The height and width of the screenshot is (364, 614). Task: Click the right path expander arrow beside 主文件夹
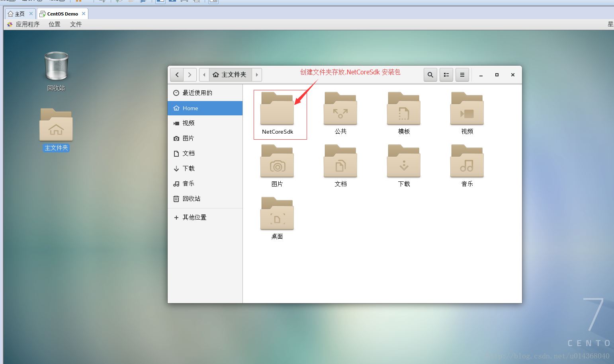tap(257, 75)
